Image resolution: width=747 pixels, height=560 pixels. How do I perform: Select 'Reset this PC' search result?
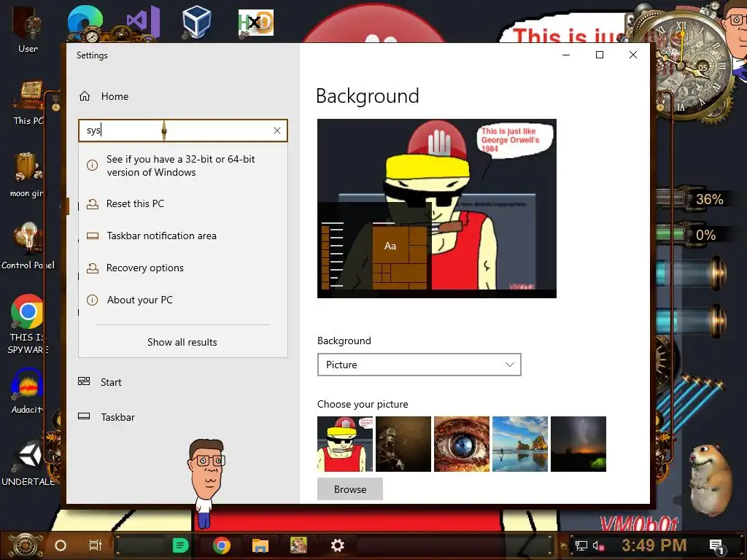coord(183,204)
